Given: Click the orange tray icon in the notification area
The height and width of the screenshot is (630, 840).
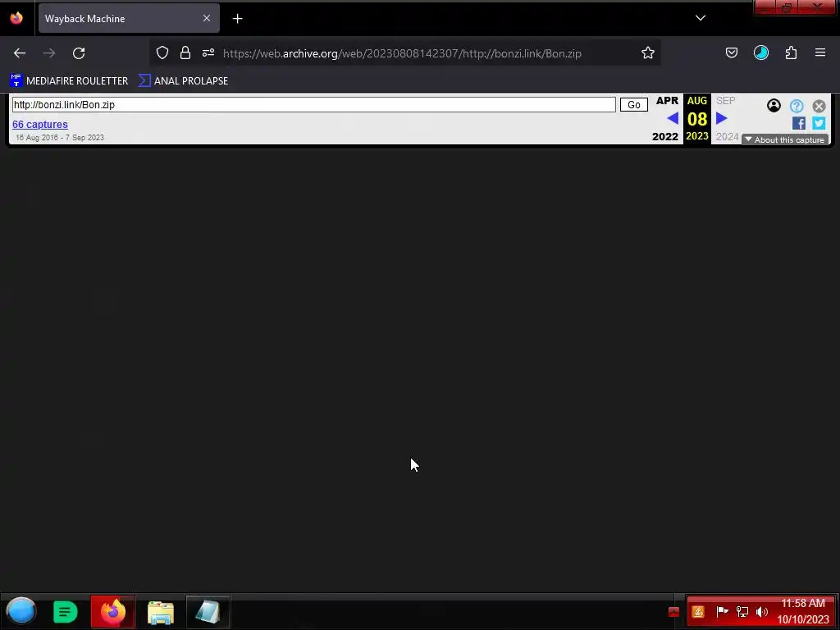Looking at the screenshot, I should click(698, 611).
